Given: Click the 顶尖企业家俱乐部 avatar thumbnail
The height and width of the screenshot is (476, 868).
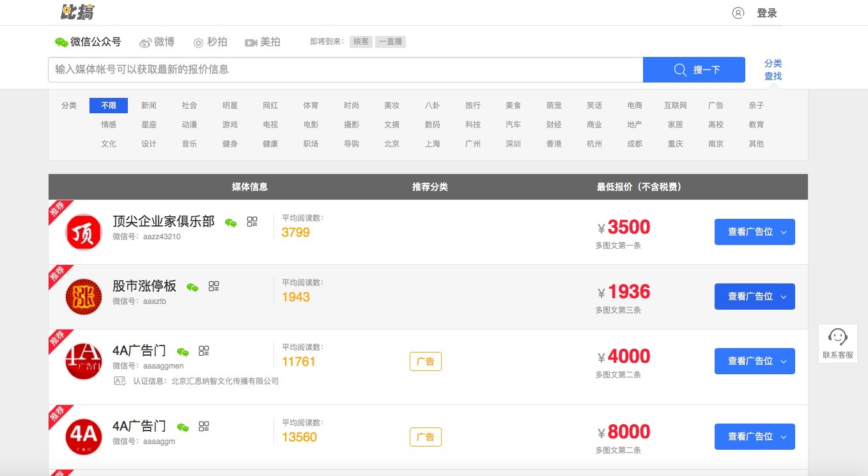Looking at the screenshot, I should click(84, 232).
